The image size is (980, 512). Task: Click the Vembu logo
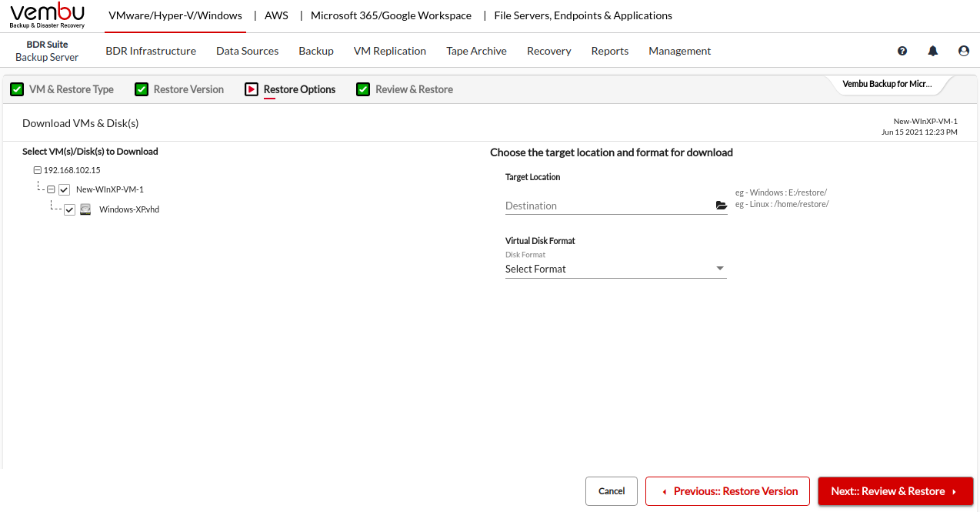click(x=47, y=15)
